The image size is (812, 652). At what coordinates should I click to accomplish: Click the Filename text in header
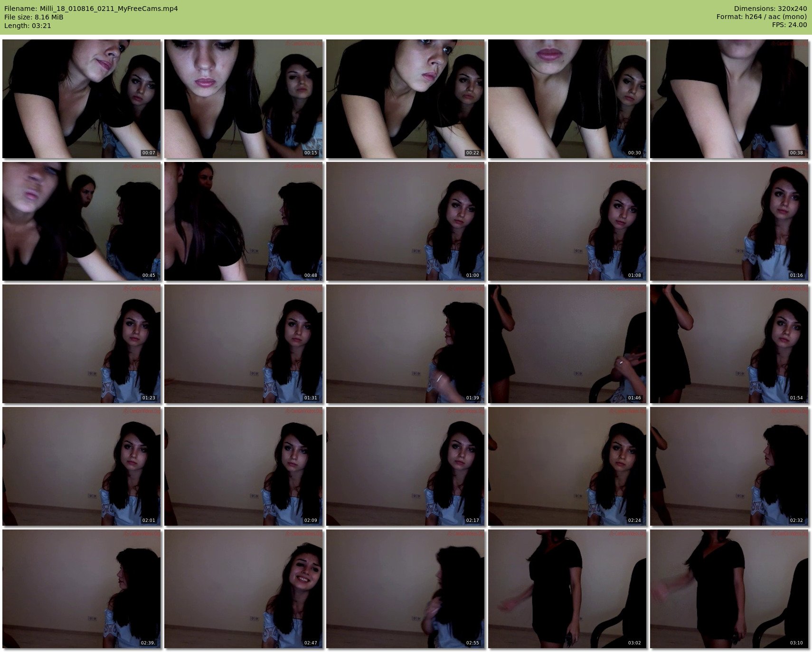[91, 9]
